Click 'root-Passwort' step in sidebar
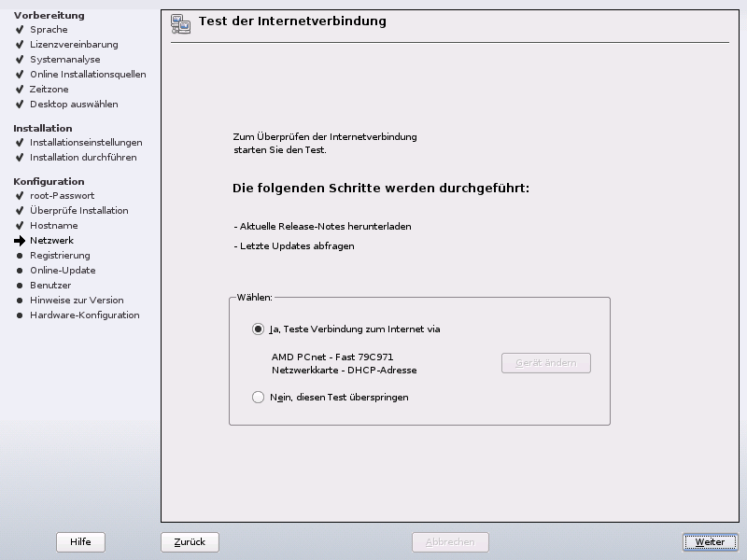Image resolution: width=747 pixels, height=560 pixels. [62, 196]
